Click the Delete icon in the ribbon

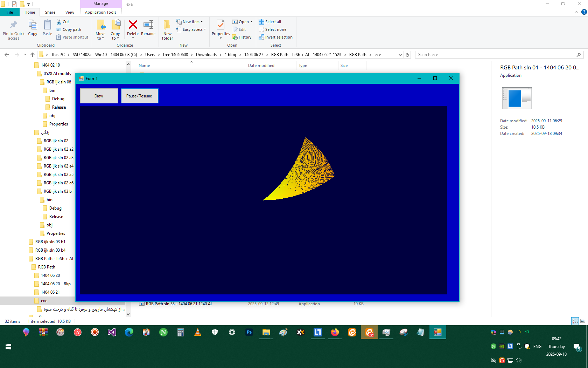[x=133, y=26]
